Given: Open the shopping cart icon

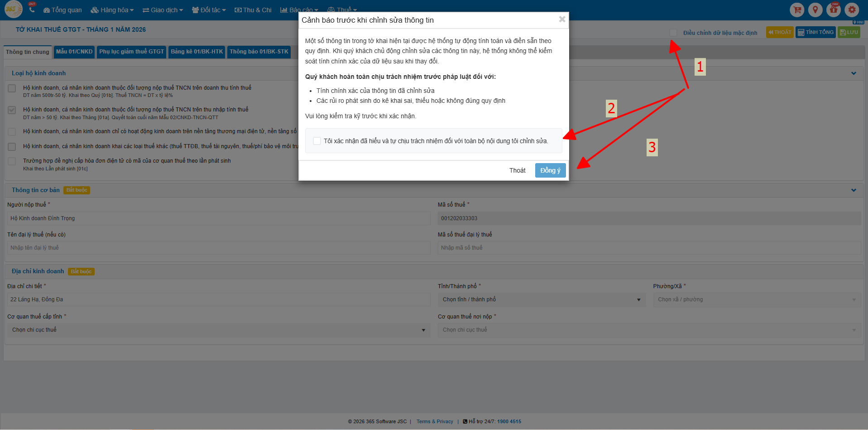Looking at the screenshot, I should coord(797,10).
